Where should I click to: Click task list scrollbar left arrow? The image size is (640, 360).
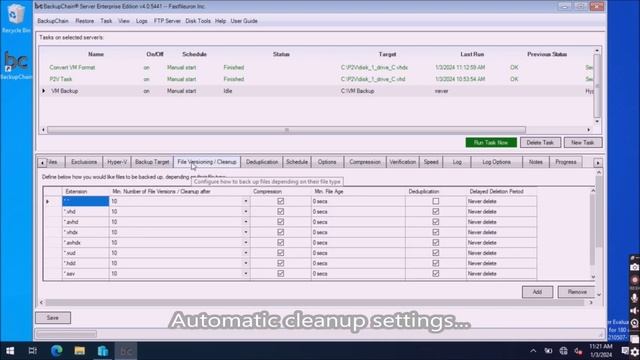43,130
